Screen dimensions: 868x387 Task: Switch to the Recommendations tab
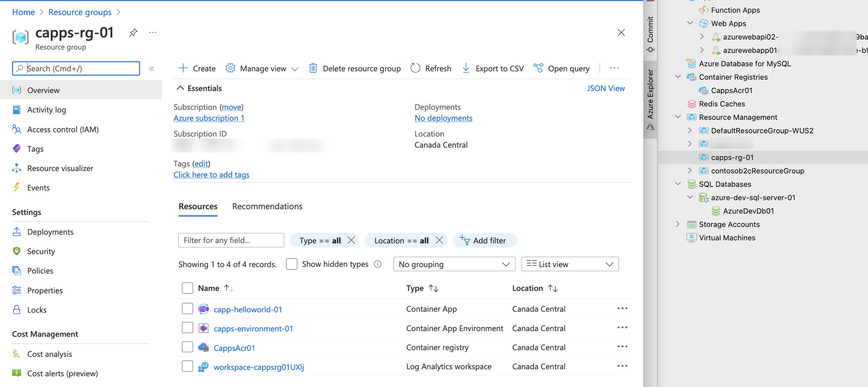point(267,206)
